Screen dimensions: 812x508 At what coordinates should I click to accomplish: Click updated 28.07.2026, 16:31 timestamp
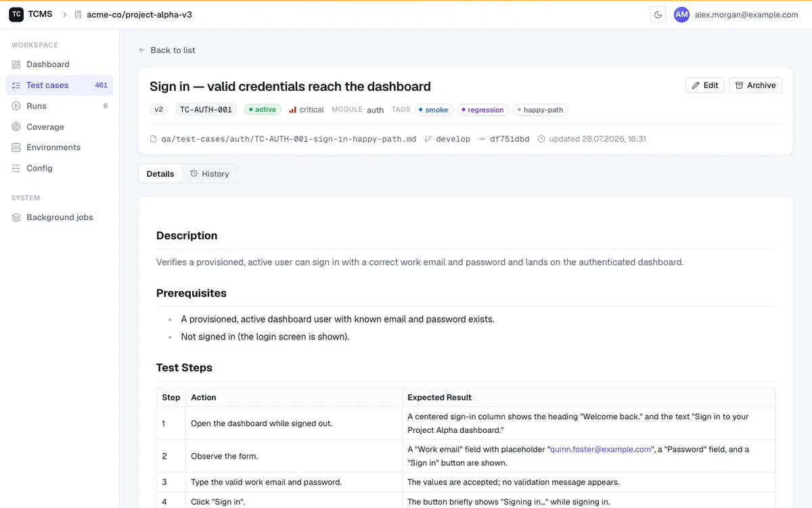(597, 139)
